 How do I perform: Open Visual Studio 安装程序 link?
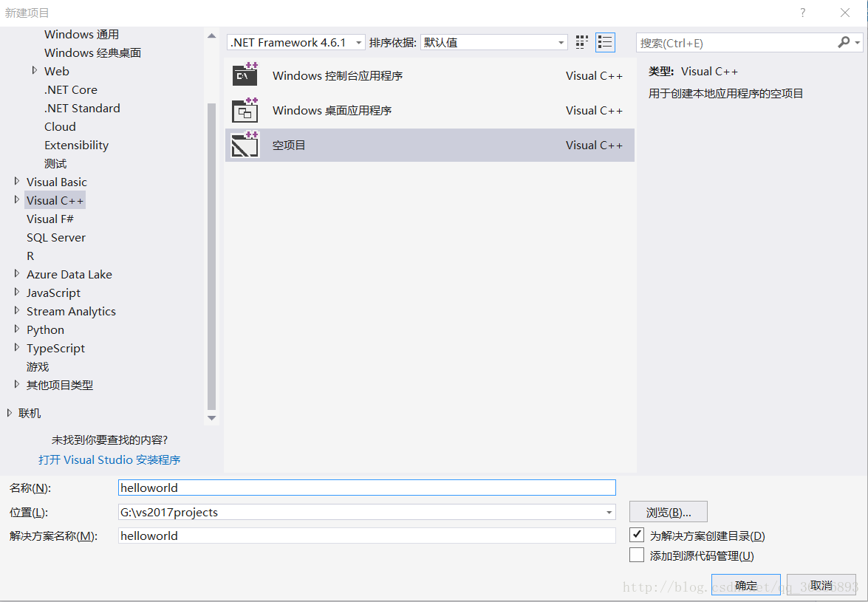click(x=109, y=459)
